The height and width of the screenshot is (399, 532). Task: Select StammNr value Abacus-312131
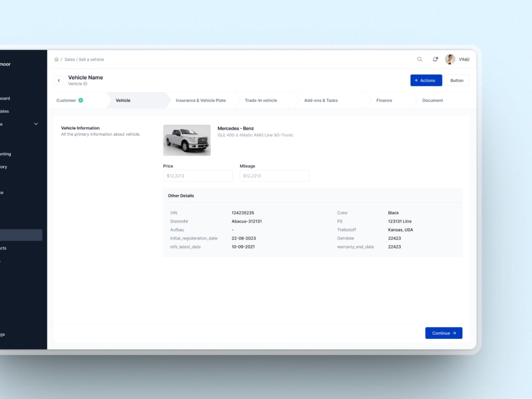tap(247, 221)
